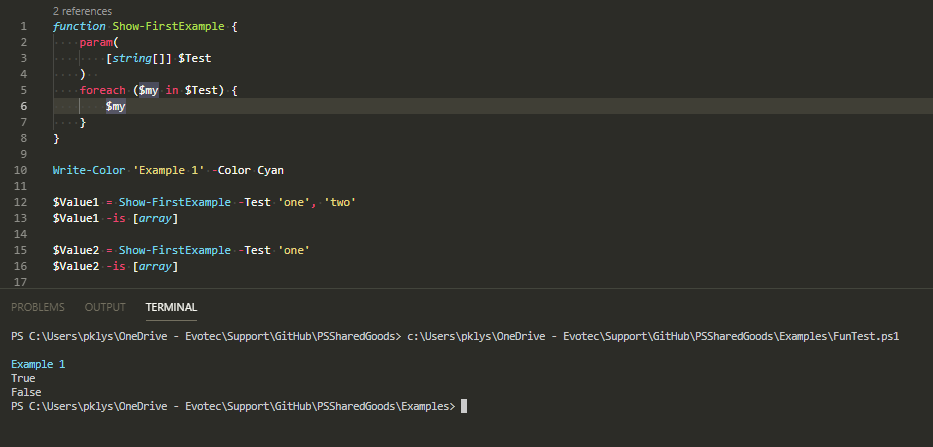
Task: Click line number 17 in the gutter
Action: click(20, 283)
